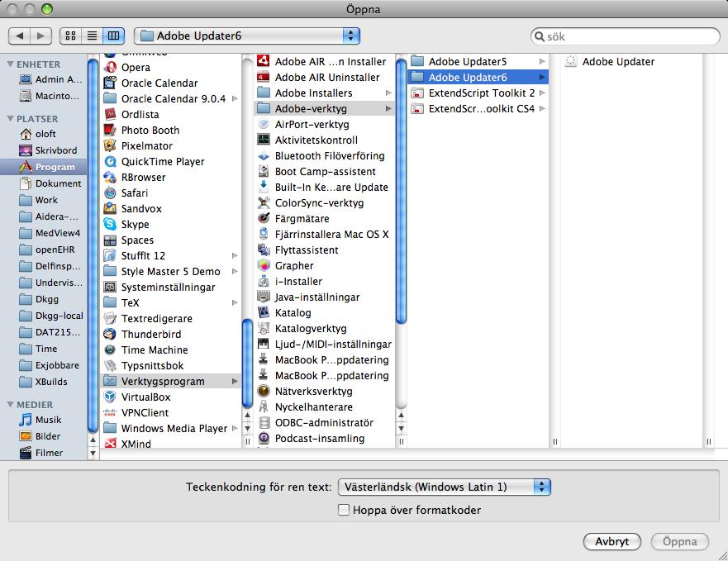Select Oracle Calendar 9.0.4 folder
Viewport: 728px width, 561px height.
(x=170, y=99)
